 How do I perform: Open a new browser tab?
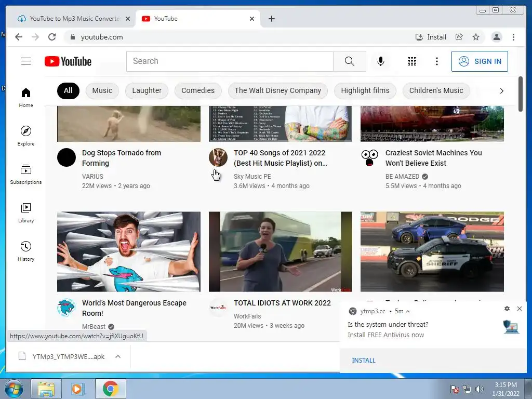click(271, 19)
